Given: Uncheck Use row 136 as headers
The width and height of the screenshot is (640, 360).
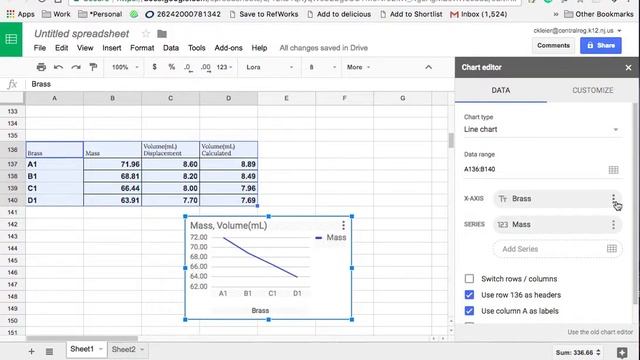Looking at the screenshot, I should pos(469,295).
